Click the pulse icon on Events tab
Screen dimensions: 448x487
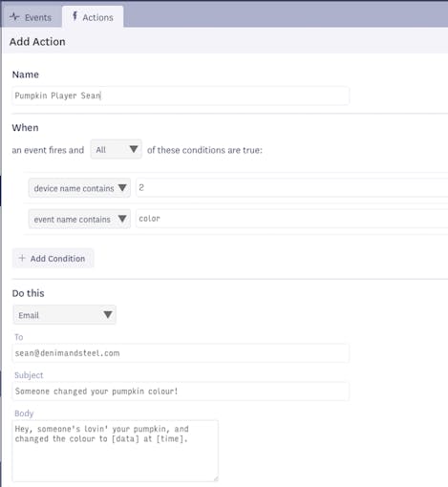coord(14,16)
